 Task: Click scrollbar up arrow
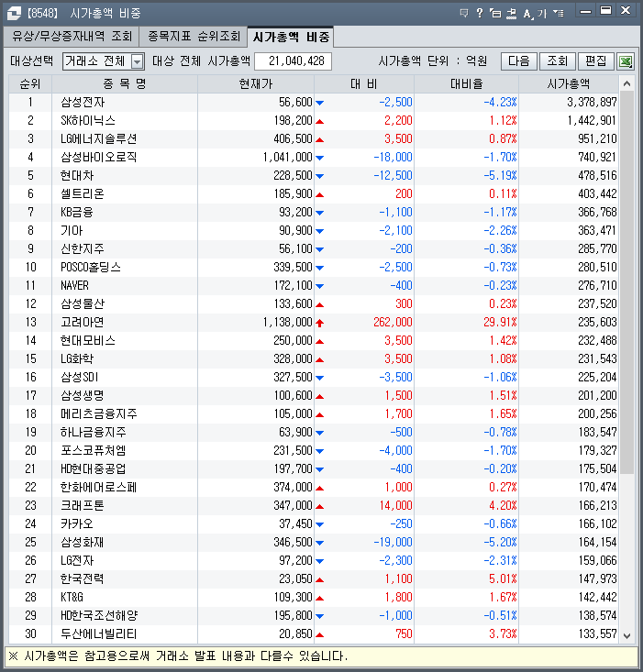tap(626, 84)
